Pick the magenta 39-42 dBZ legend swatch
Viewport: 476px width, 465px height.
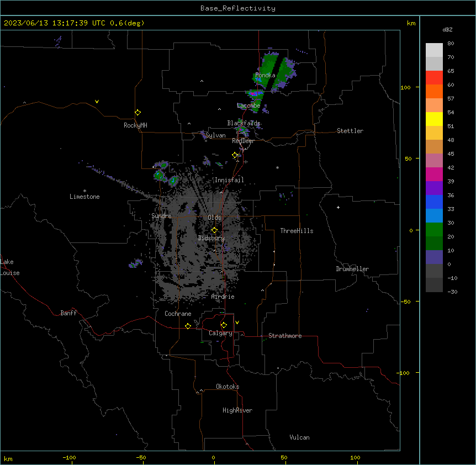pos(434,174)
